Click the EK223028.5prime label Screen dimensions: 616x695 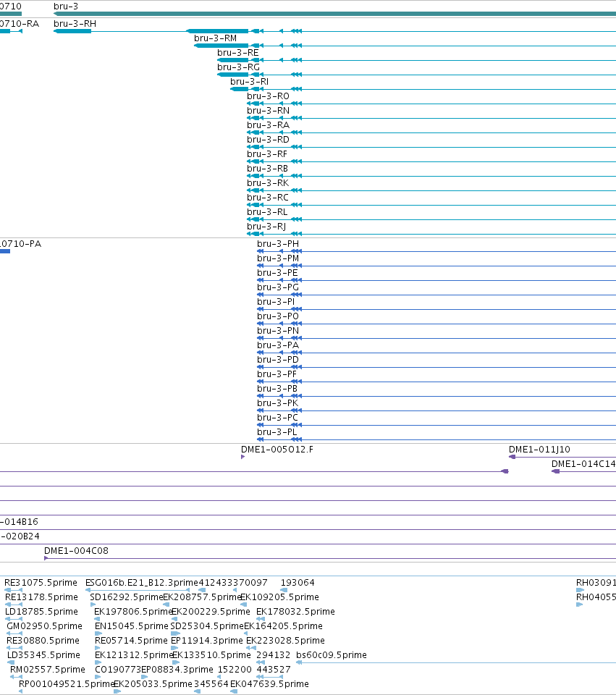point(285,641)
